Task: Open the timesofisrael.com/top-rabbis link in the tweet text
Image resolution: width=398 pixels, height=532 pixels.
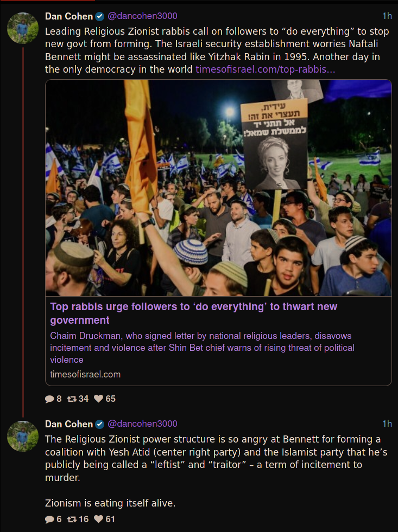Action: coord(266,69)
